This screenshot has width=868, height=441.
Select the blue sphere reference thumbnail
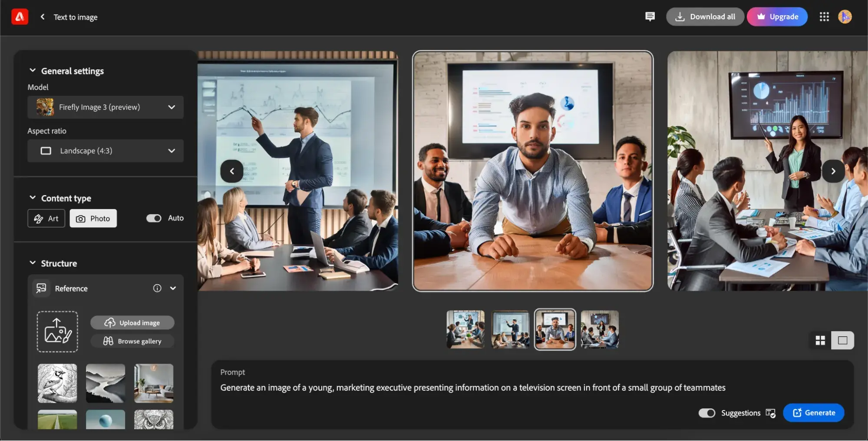click(x=106, y=420)
